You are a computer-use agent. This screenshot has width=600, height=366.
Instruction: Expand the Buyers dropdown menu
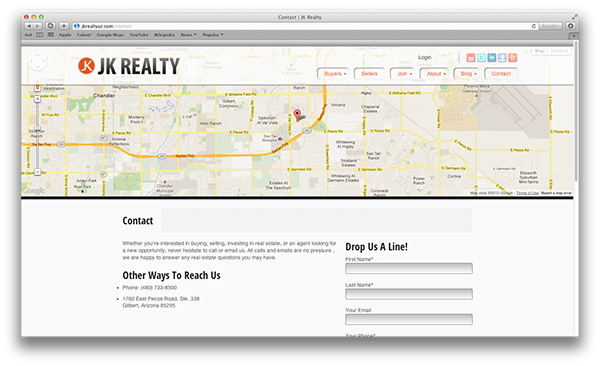[335, 74]
